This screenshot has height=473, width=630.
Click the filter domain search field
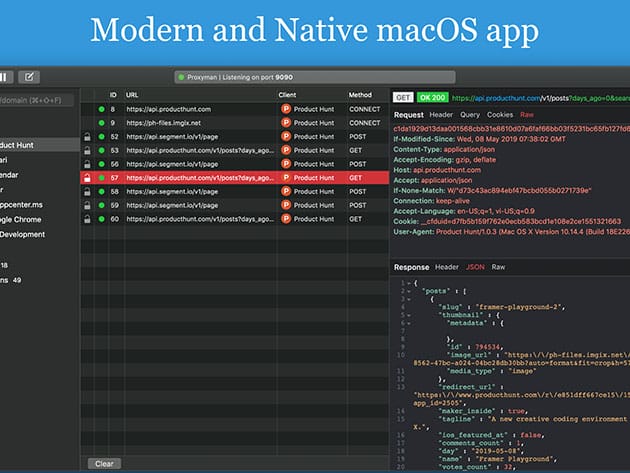35,101
